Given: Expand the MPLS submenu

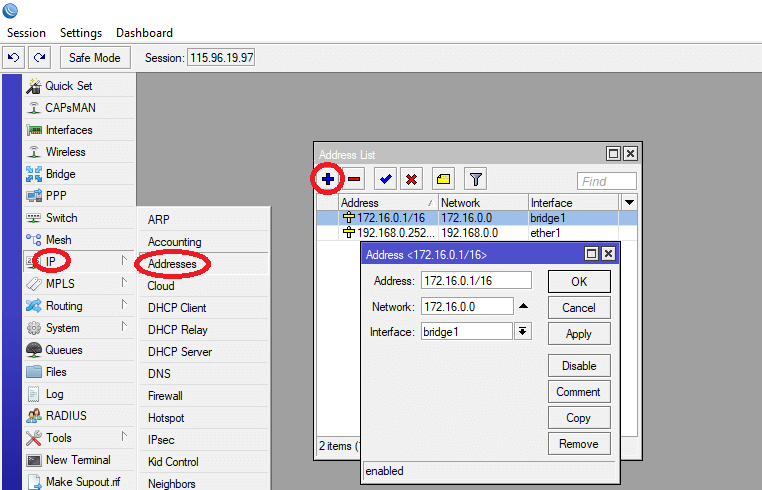Looking at the screenshot, I should point(79,284).
